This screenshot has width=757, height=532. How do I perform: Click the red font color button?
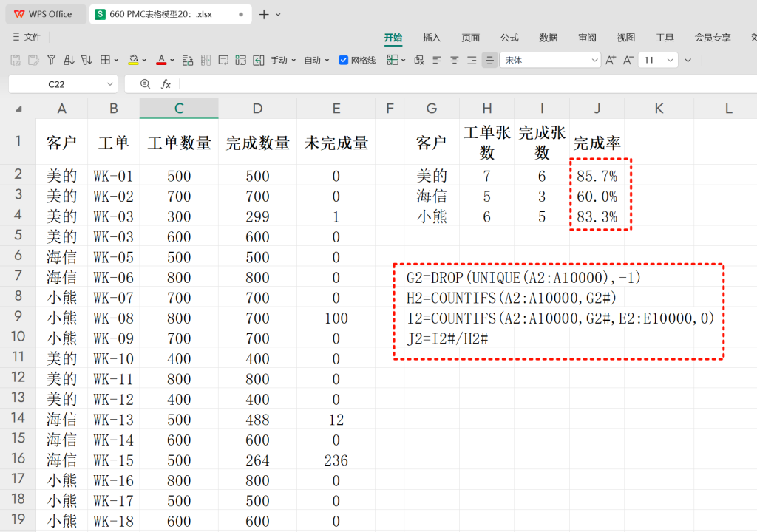162,61
